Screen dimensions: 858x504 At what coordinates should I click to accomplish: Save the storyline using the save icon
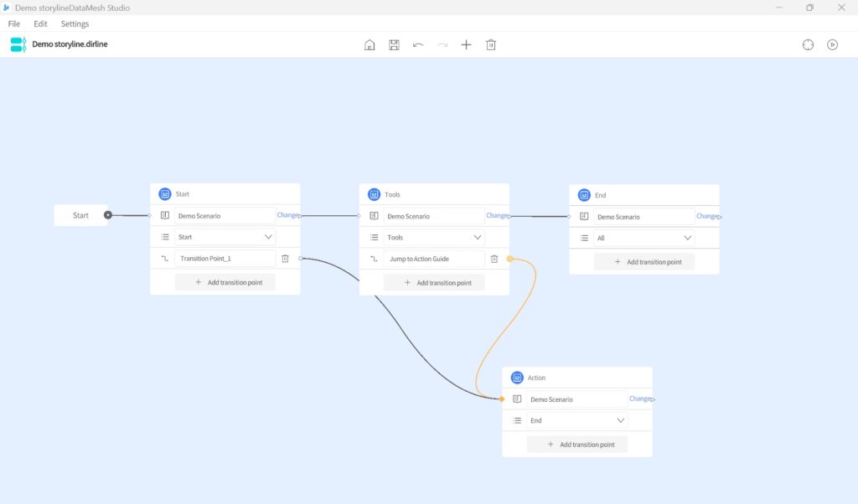[x=394, y=44]
